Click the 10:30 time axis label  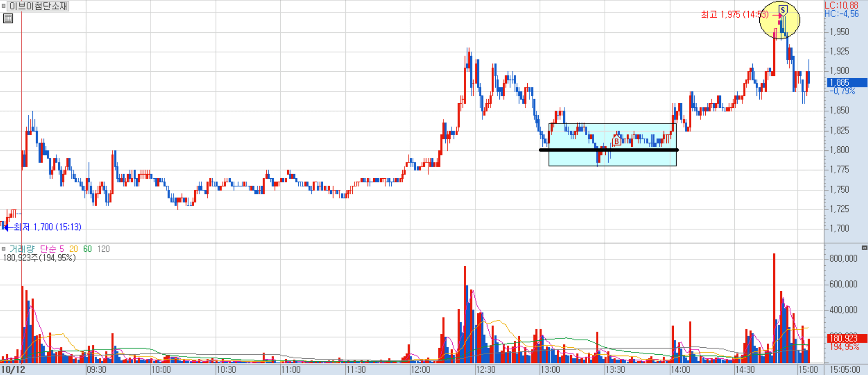(x=226, y=369)
